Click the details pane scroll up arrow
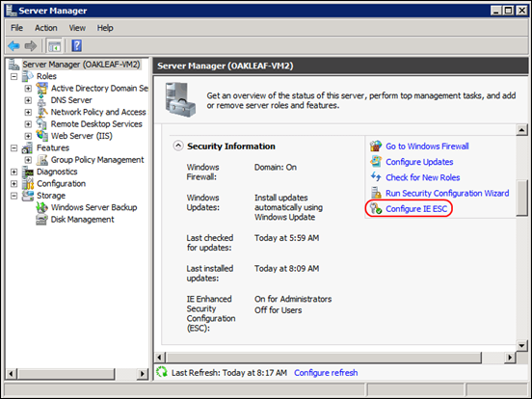This screenshot has height=399, width=532. [521, 129]
